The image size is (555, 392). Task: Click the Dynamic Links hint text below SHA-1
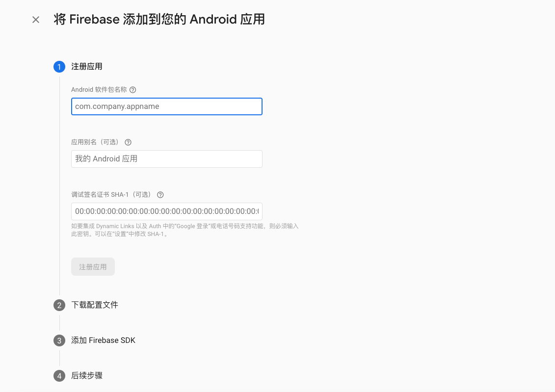(185, 230)
